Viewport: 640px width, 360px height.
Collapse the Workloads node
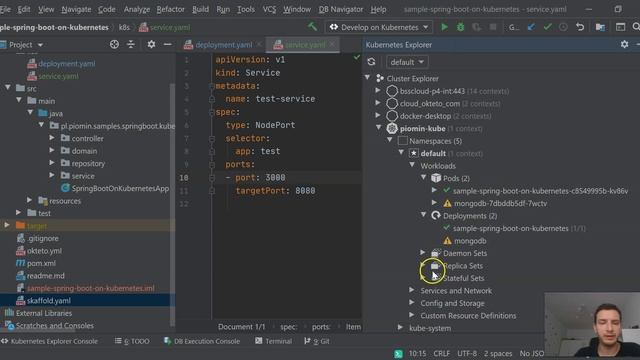(x=412, y=165)
